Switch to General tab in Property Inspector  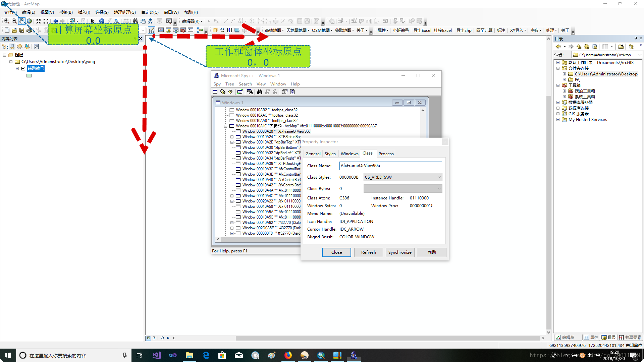pyautogui.click(x=313, y=154)
